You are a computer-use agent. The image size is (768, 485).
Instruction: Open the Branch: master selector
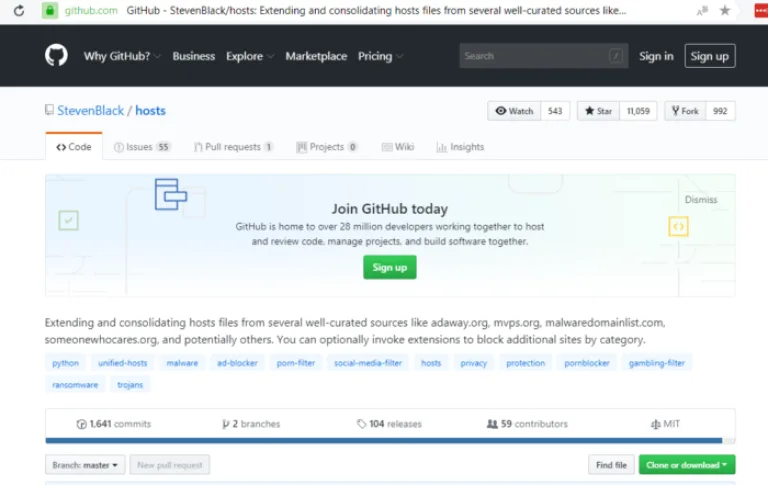85,465
